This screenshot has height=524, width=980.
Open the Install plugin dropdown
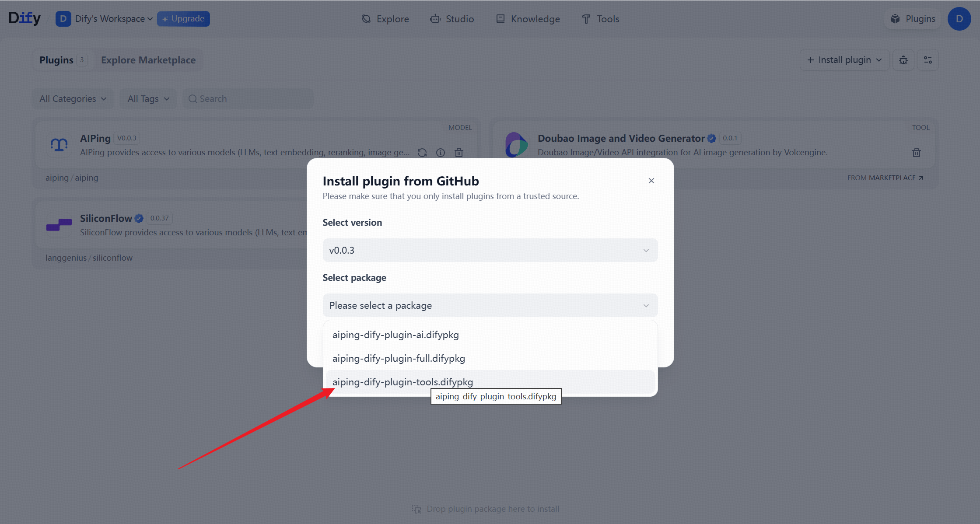pos(844,60)
